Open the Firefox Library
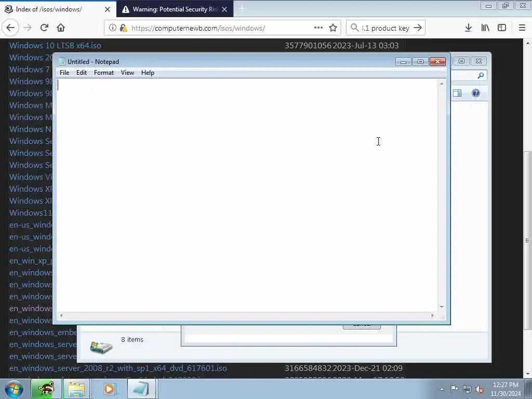 pyautogui.click(x=485, y=28)
